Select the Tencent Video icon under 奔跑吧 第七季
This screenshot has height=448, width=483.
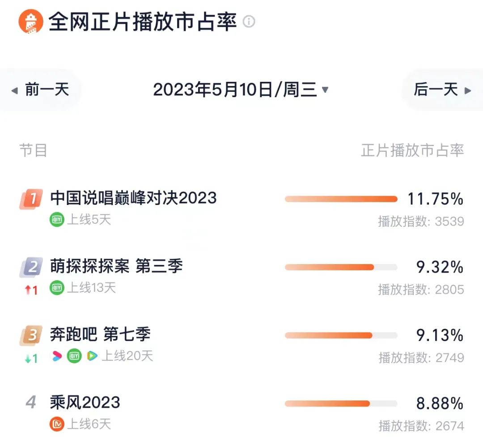point(92,356)
